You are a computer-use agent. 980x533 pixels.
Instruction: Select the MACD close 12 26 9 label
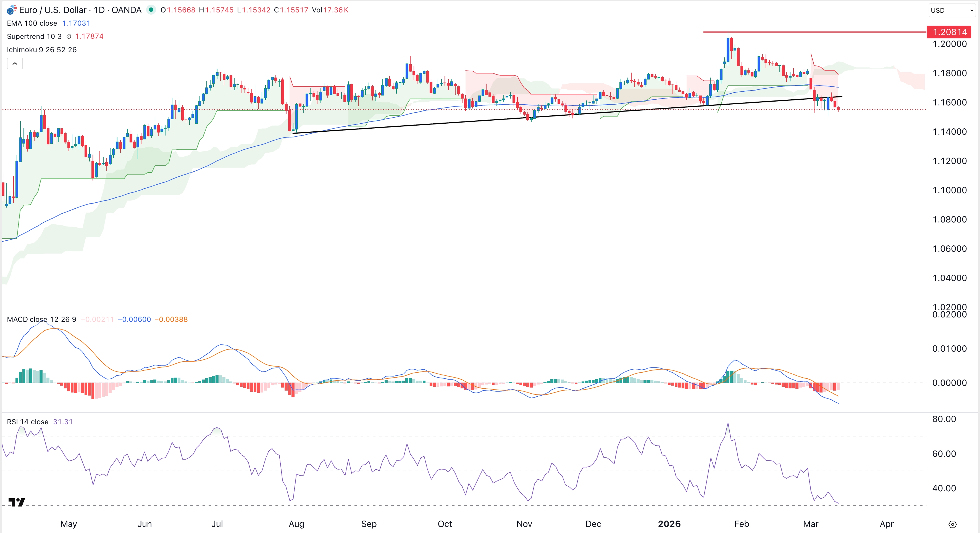click(x=41, y=320)
